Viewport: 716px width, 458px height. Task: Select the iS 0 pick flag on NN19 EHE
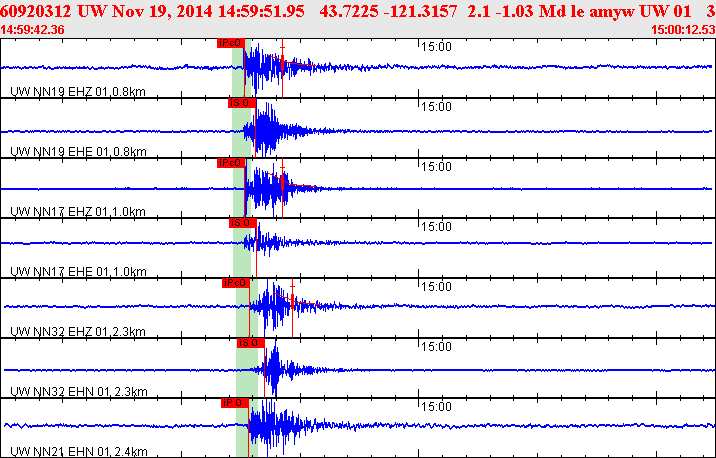coord(242,103)
